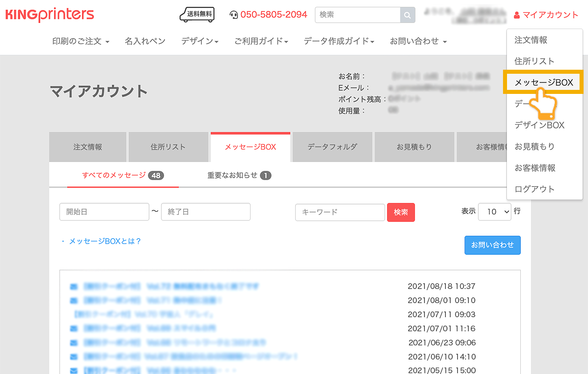Click the マイアカウント user icon
The image size is (588, 374).
tap(517, 15)
